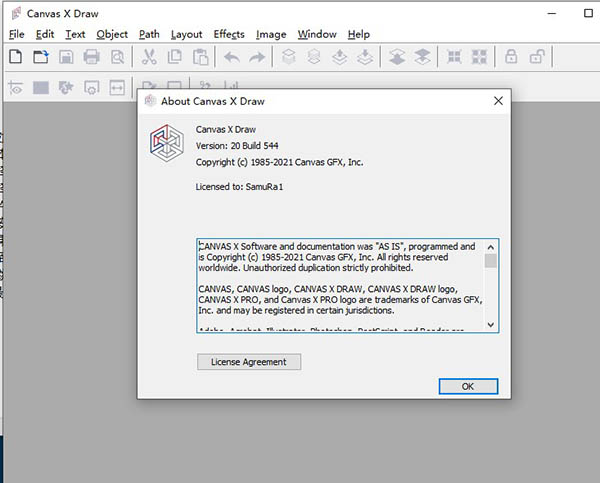
Task: Close the About Canvas X Draw dialog
Action: tap(498, 101)
